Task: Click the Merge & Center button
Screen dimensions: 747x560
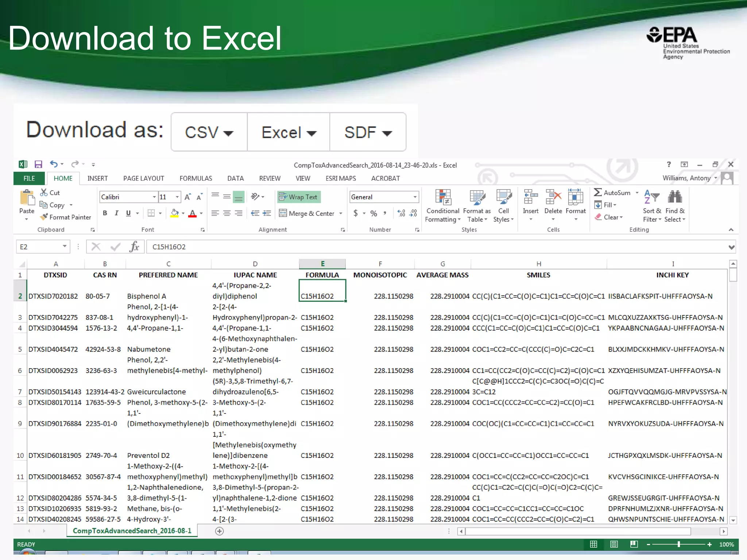Action: click(307, 213)
